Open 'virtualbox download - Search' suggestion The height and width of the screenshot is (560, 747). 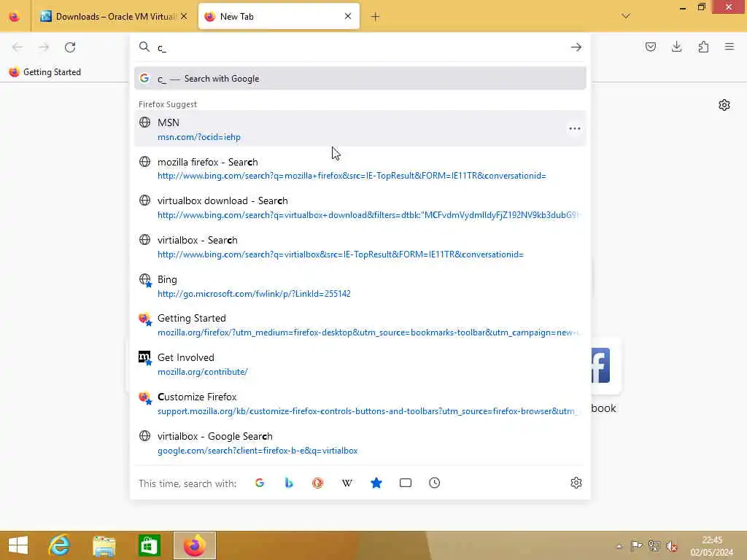(360, 208)
